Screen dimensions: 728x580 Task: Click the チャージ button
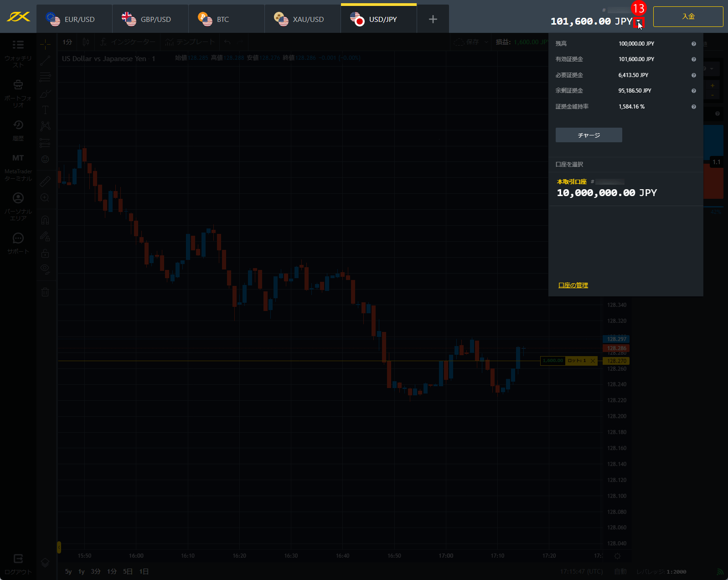coord(589,135)
